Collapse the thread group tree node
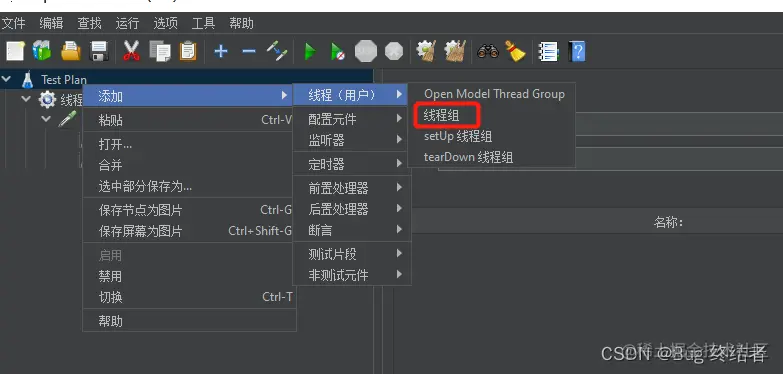Viewport: 783px width, 374px height. point(26,98)
